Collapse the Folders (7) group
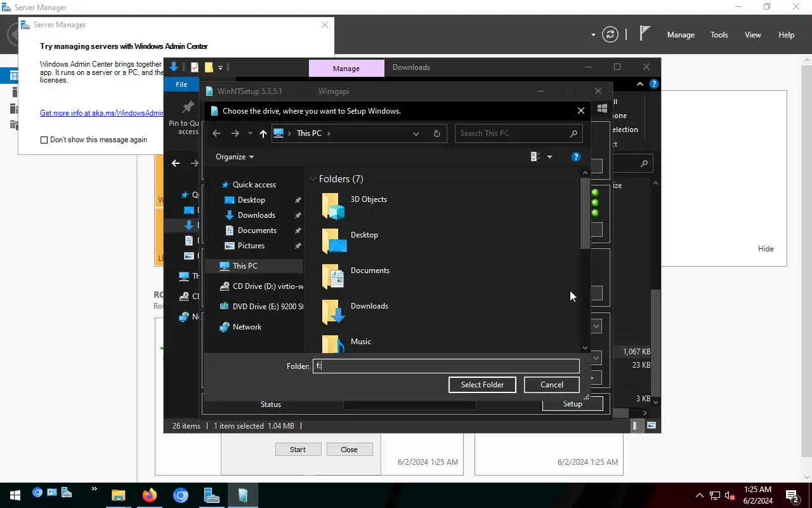812x508 pixels. pyautogui.click(x=313, y=179)
